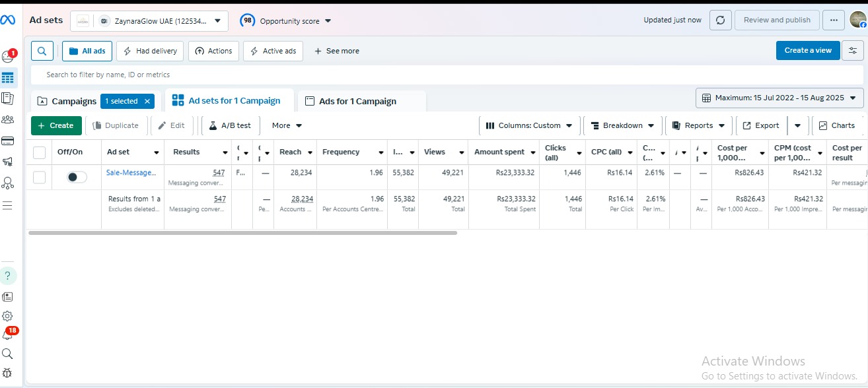Image resolution: width=868 pixels, height=388 pixels.
Task: Expand the ZaynaraGlow UAE account dropdown
Action: (149, 21)
